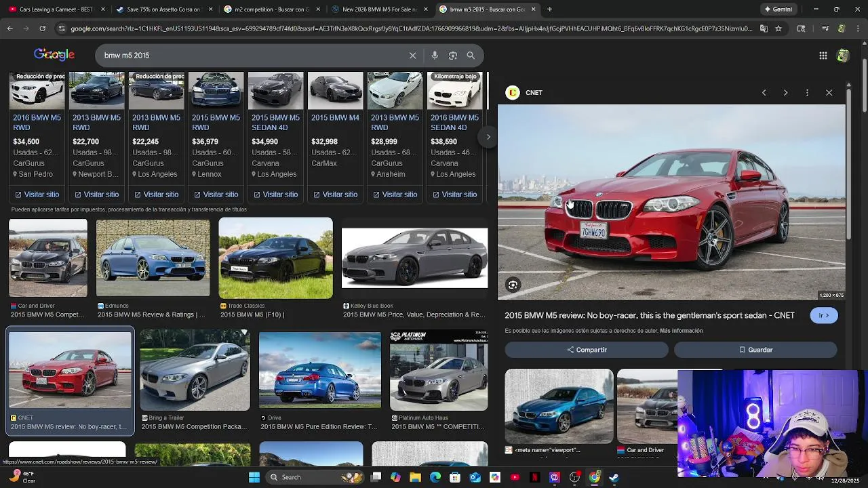Click the Chrome address bar URL
The height and width of the screenshot is (488, 868).
click(410, 28)
